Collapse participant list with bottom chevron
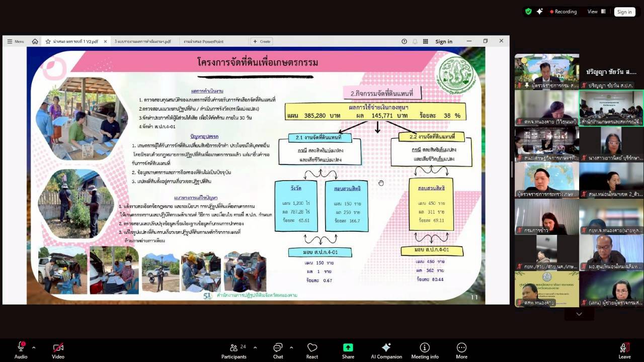The width and height of the screenshot is (644, 362). pyautogui.click(x=579, y=313)
